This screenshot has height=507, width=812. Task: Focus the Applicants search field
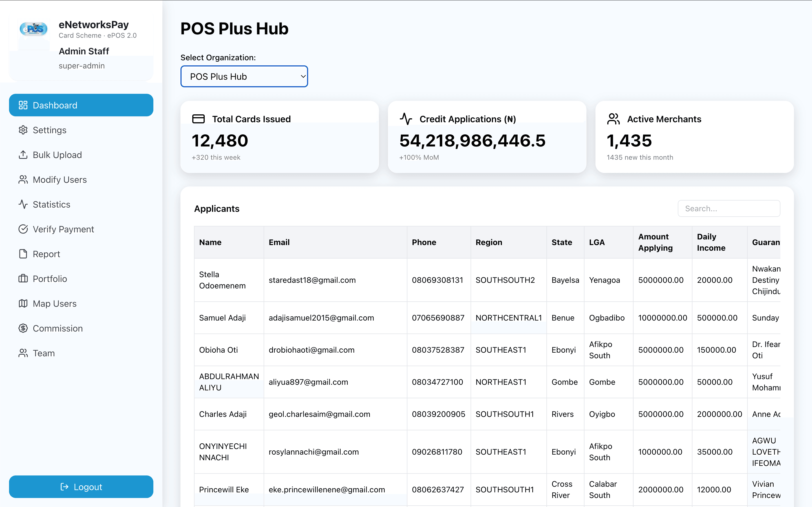coord(729,208)
